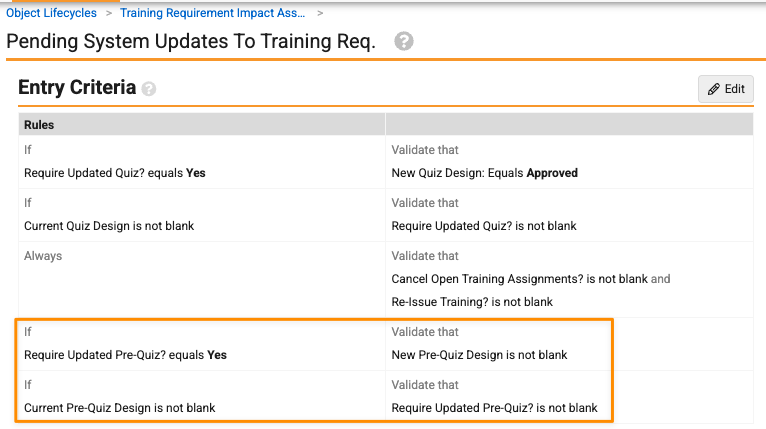Select validation New Quiz Design: Equals Approved

tap(485, 173)
